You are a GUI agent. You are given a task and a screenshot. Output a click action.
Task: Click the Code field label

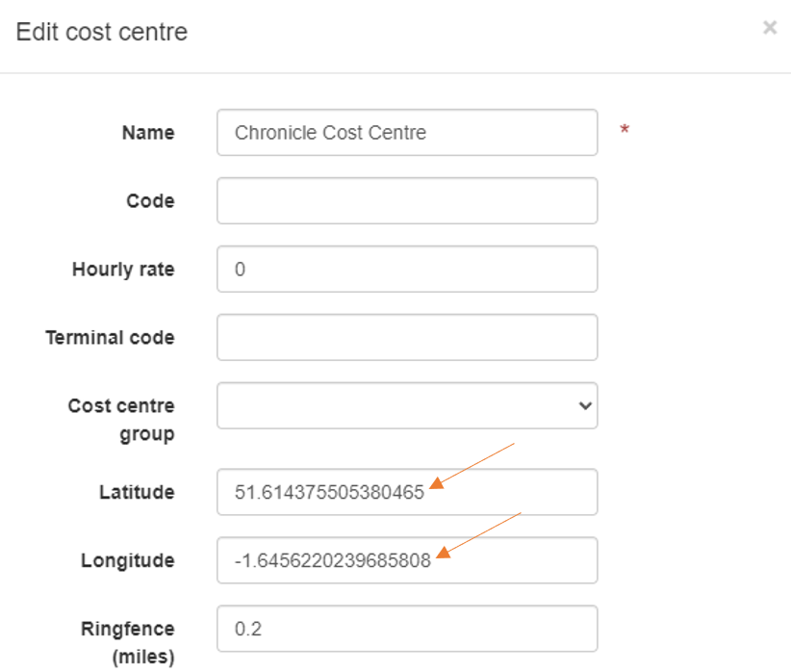pyautogui.click(x=150, y=201)
